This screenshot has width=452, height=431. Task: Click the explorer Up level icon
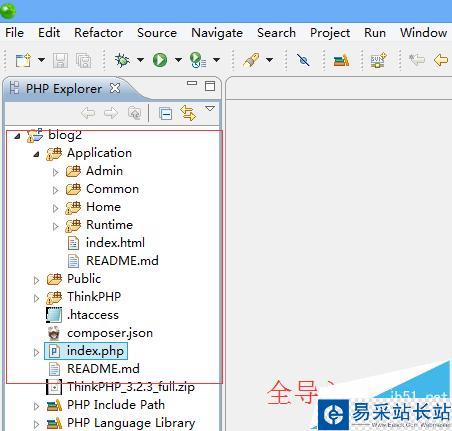click(x=135, y=113)
